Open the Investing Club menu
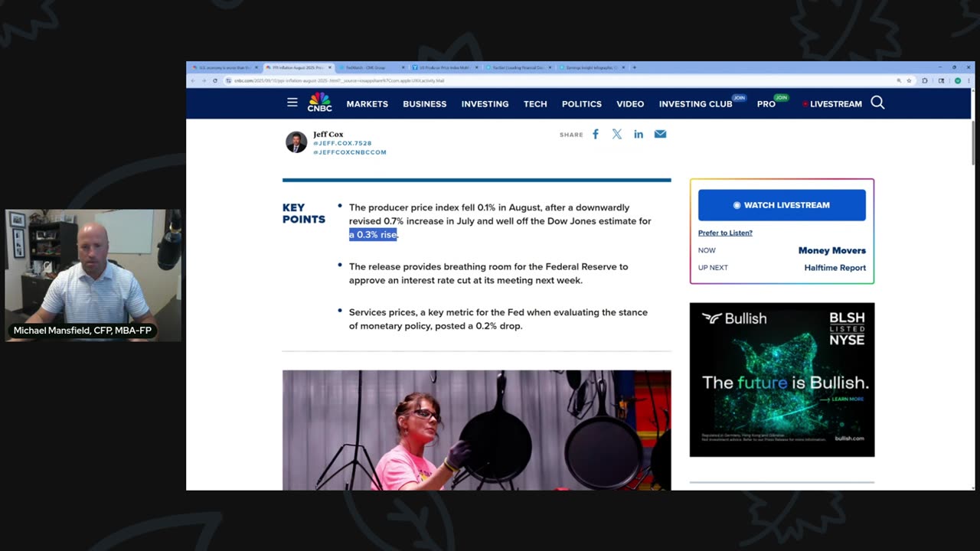 [x=696, y=104]
